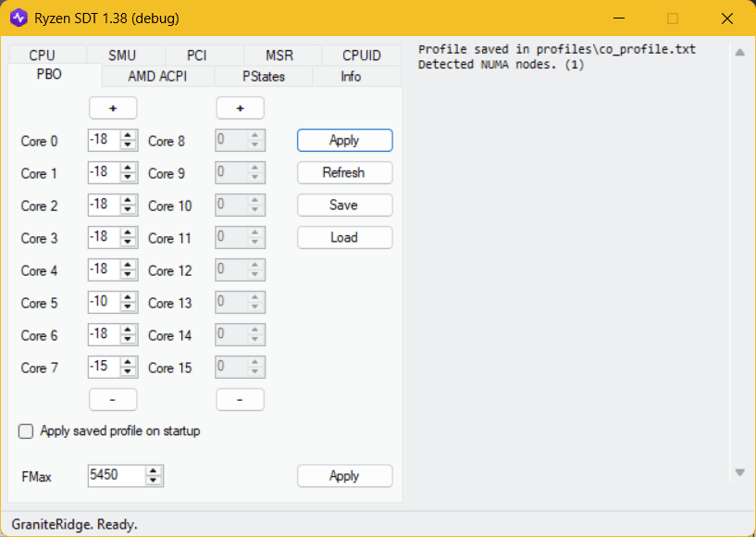Screen dimensions: 756x537
Task: Open the CPUID tab
Action: (361, 55)
